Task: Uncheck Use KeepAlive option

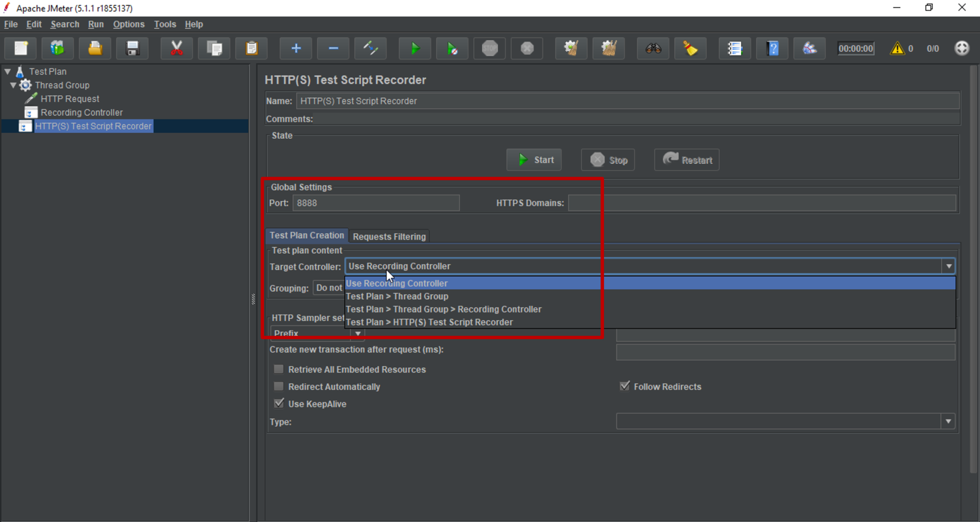Action: pos(278,403)
